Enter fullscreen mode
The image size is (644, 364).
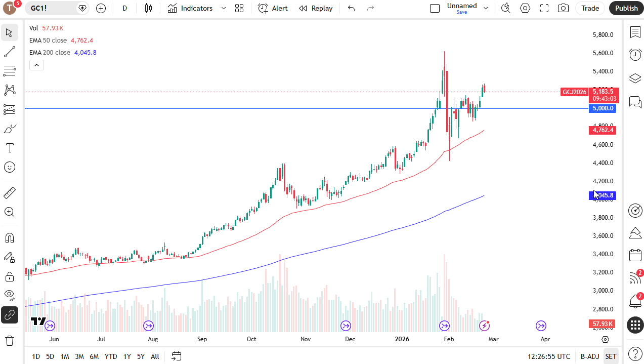pyautogui.click(x=544, y=8)
